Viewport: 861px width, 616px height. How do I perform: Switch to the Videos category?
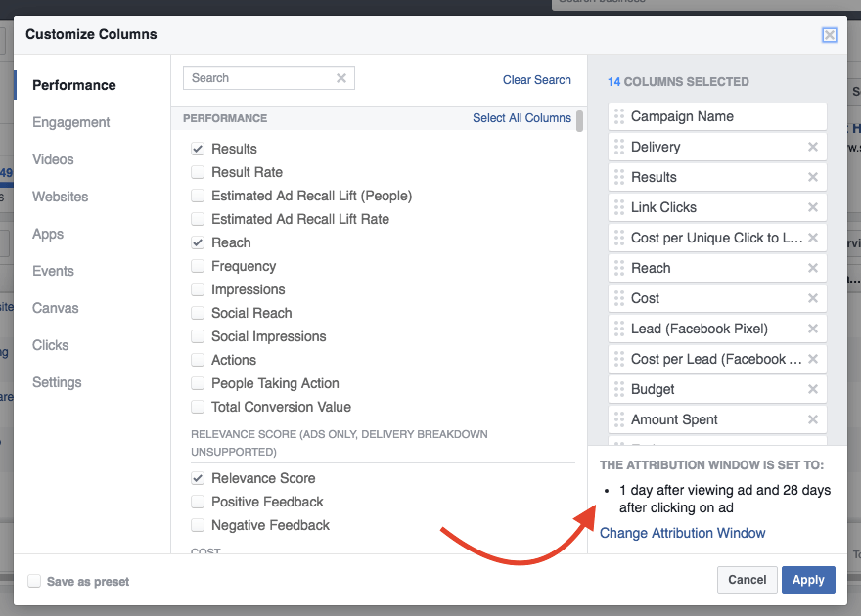click(53, 159)
